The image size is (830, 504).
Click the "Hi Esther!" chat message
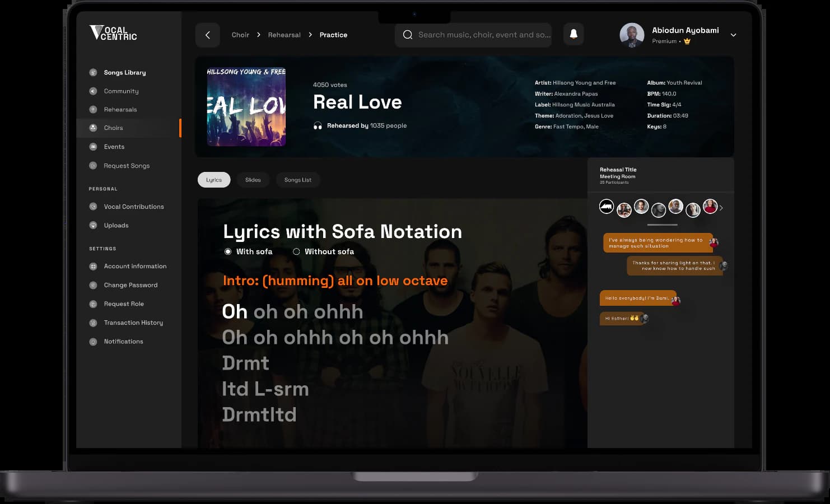pos(622,318)
